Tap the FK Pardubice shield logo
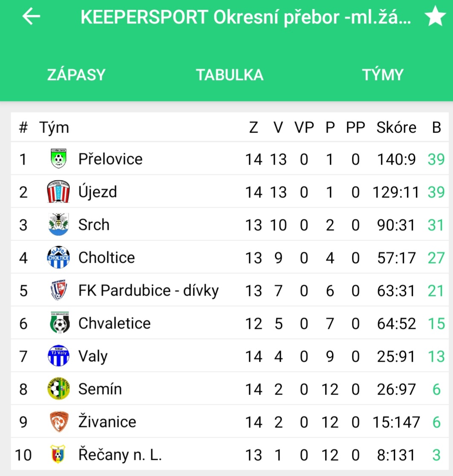 click(58, 290)
